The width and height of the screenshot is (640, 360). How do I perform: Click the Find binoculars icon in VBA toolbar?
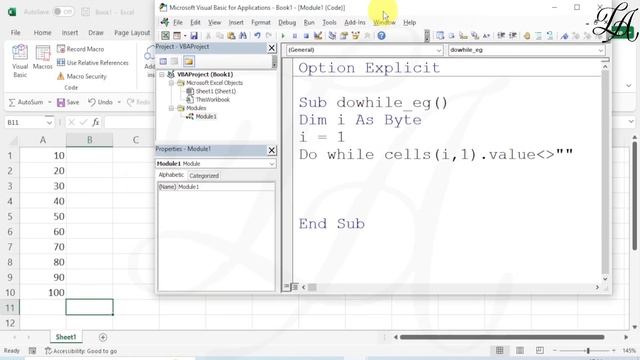pos(243,36)
